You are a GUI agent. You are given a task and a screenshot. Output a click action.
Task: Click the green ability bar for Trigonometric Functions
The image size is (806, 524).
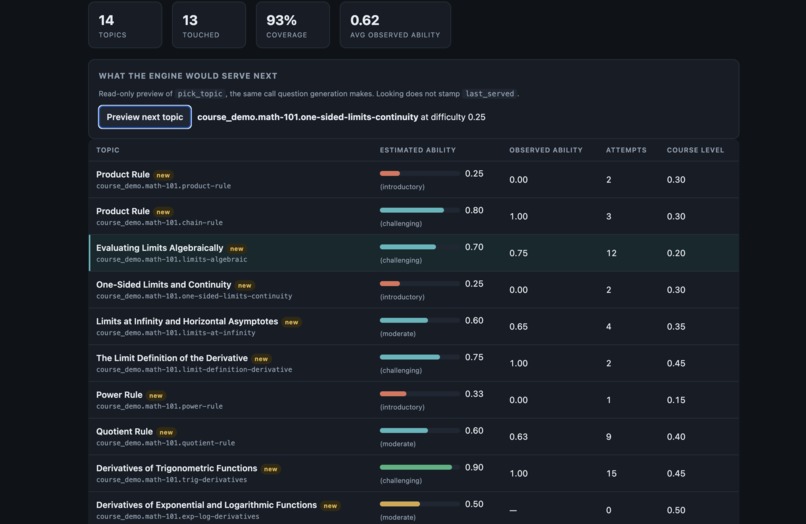pyautogui.click(x=419, y=467)
